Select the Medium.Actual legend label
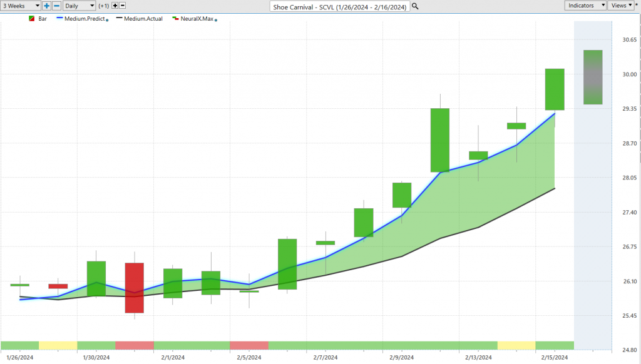This screenshot has height=364, width=641. (143, 19)
